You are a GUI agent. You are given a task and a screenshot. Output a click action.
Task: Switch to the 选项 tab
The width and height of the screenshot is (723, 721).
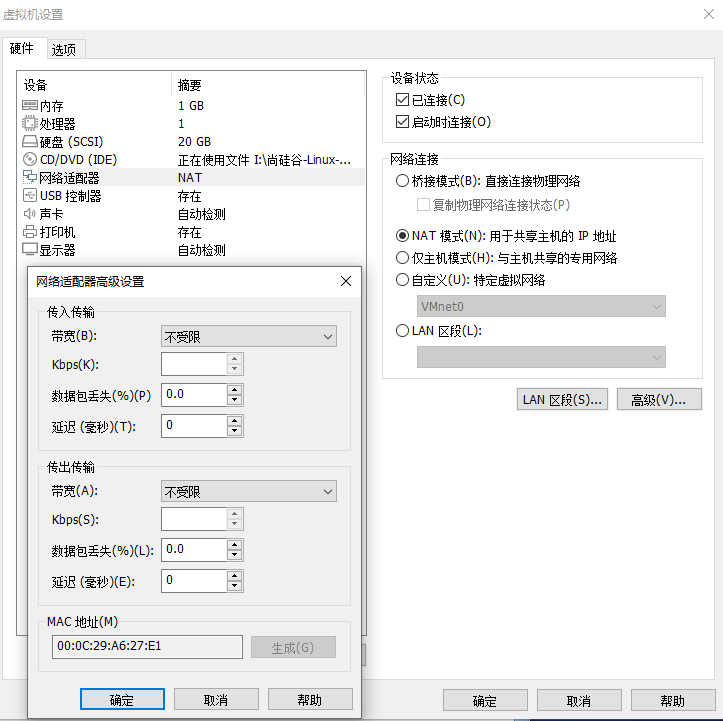(x=64, y=50)
